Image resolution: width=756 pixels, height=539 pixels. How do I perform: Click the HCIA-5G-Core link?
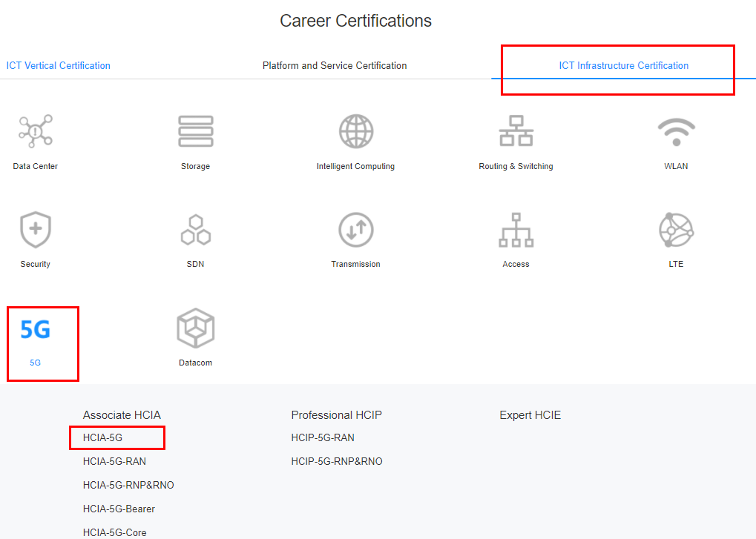[115, 532]
